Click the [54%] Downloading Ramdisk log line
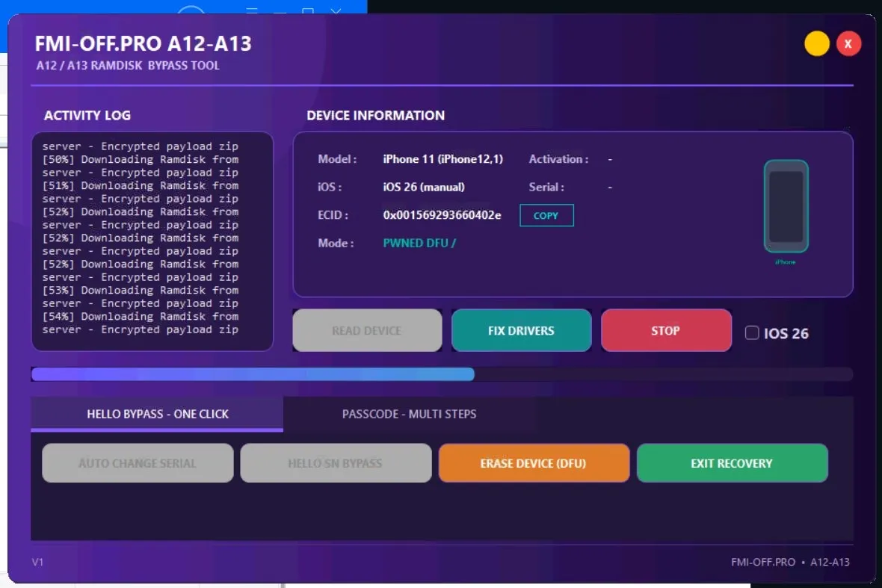Viewport: 882px width, 588px height. point(140,317)
